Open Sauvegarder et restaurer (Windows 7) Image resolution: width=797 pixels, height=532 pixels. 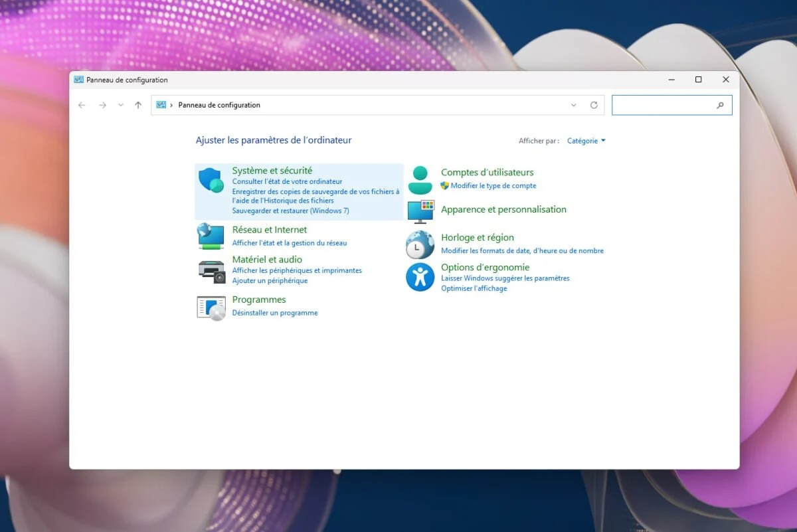coord(290,211)
